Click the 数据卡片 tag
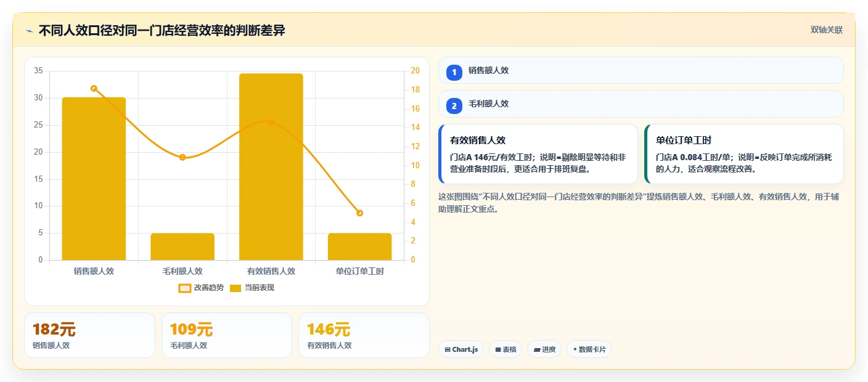This screenshot has width=868, height=382. point(589,349)
